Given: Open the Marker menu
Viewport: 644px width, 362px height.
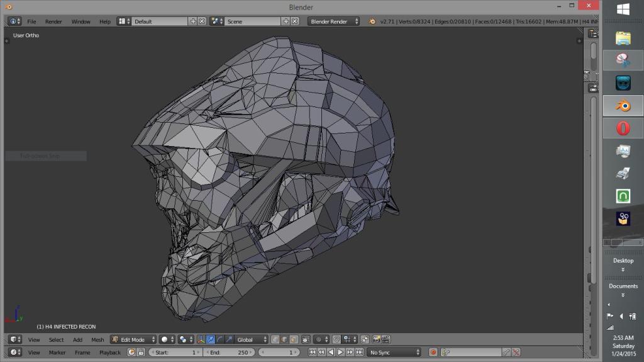Looking at the screenshot, I should [57, 353].
